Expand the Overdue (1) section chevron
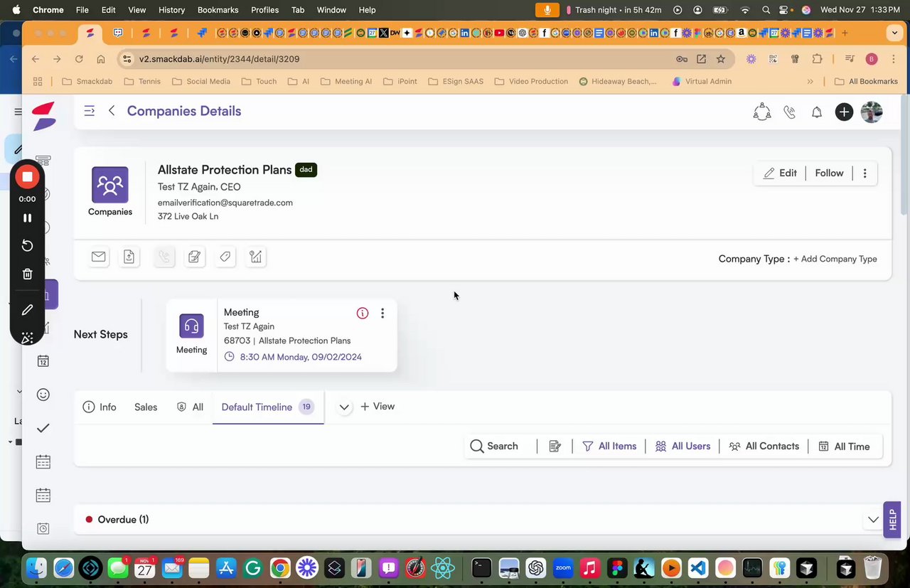The width and height of the screenshot is (910, 588). pyautogui.click(x=874, y=520)
